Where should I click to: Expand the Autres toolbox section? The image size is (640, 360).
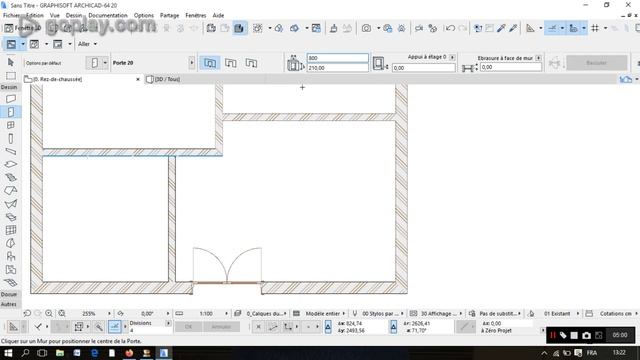(9, 304)
